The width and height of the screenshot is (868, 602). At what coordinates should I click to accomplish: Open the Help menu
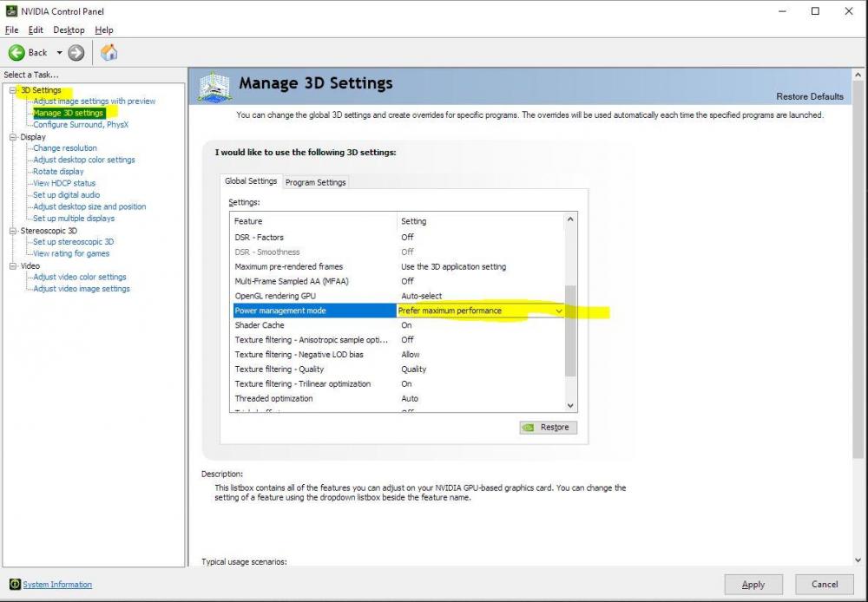tap(103, 29)
